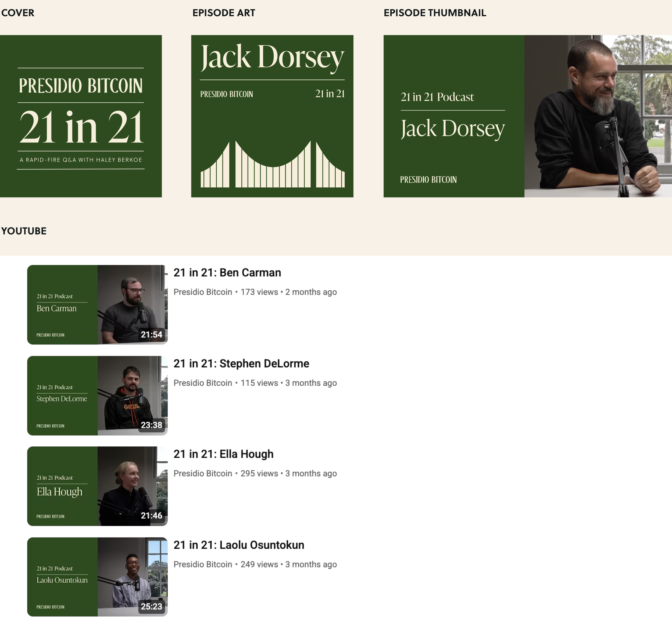Open the Ben Carman video thumbnail
Screen dimensions: 672x623
pyautogui.click(x=97, y=304)
